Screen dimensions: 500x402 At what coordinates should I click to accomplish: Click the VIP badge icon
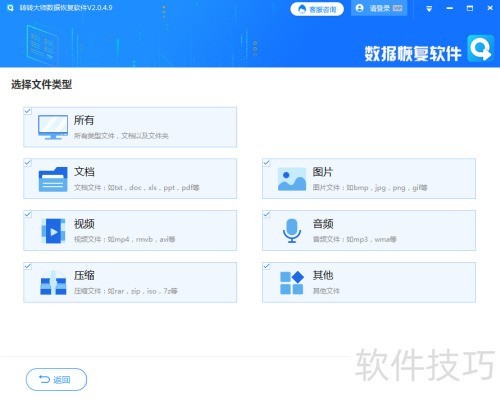[x=397, y=8]
